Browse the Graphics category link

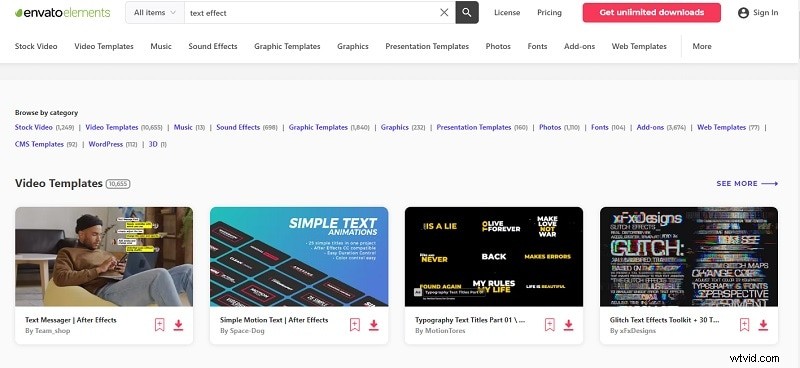click(x=395, y=127)
